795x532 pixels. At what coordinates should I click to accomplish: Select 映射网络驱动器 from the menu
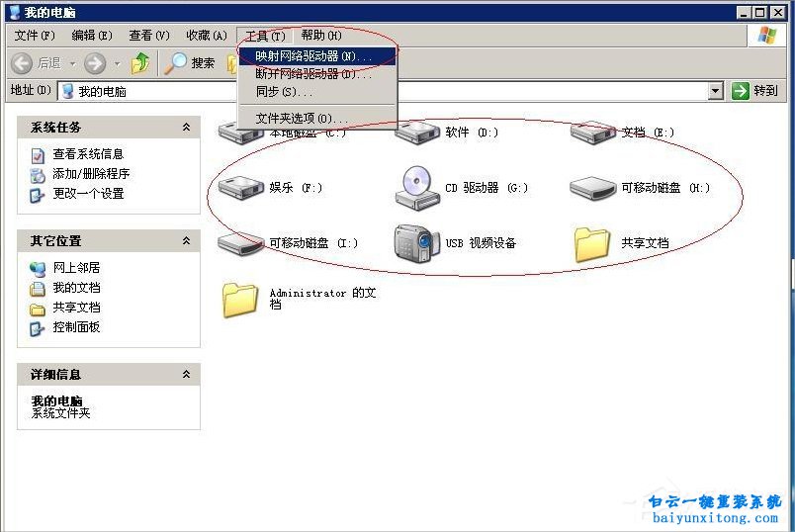[x=313, y=56]
